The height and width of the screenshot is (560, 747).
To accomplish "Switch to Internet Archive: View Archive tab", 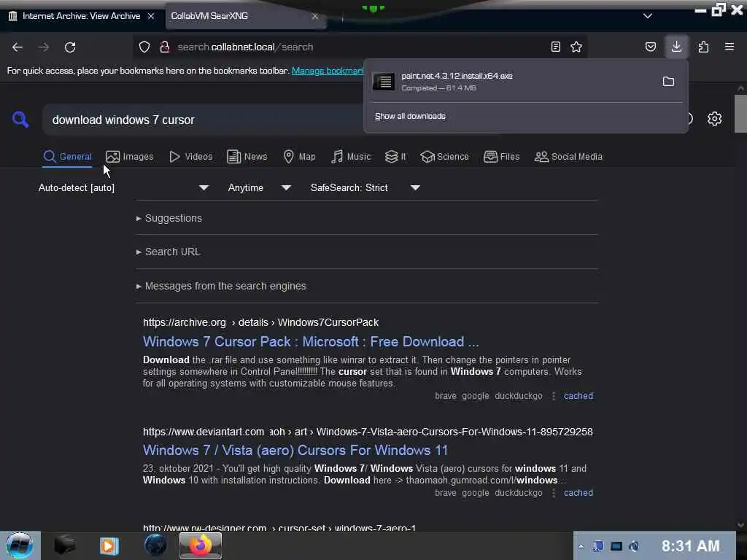I will point(81,16).
